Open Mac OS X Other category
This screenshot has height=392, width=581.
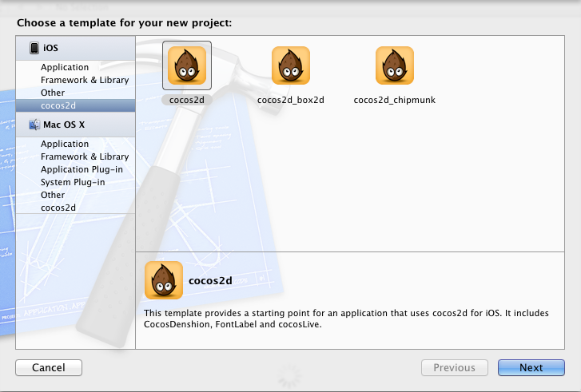(76, 195)
